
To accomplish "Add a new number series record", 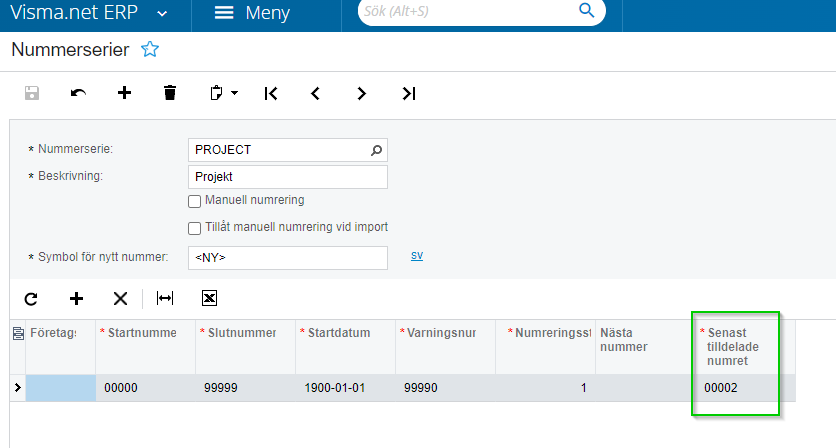I will [124, 93].
